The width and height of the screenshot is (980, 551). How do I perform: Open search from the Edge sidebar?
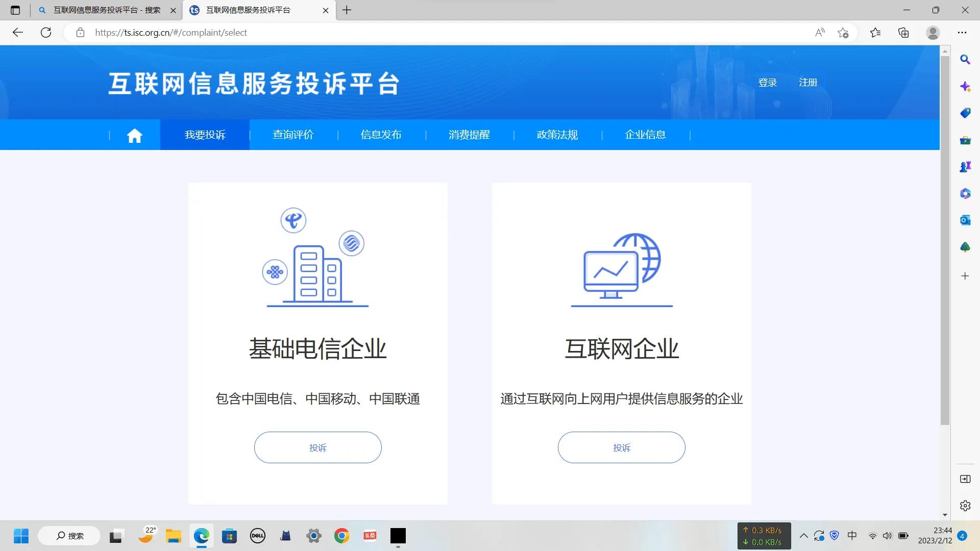pyautogui.click(x=965, y=60)
